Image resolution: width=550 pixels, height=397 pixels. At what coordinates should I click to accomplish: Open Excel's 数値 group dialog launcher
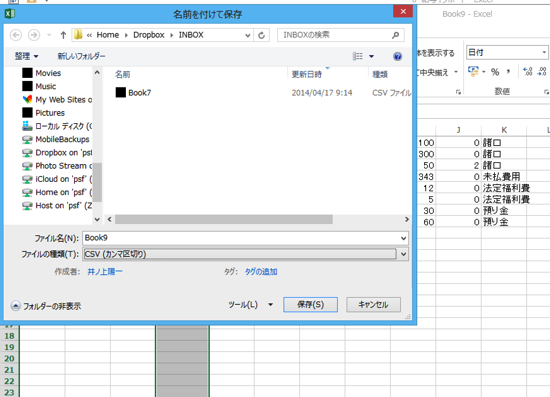tap(546, 92)
